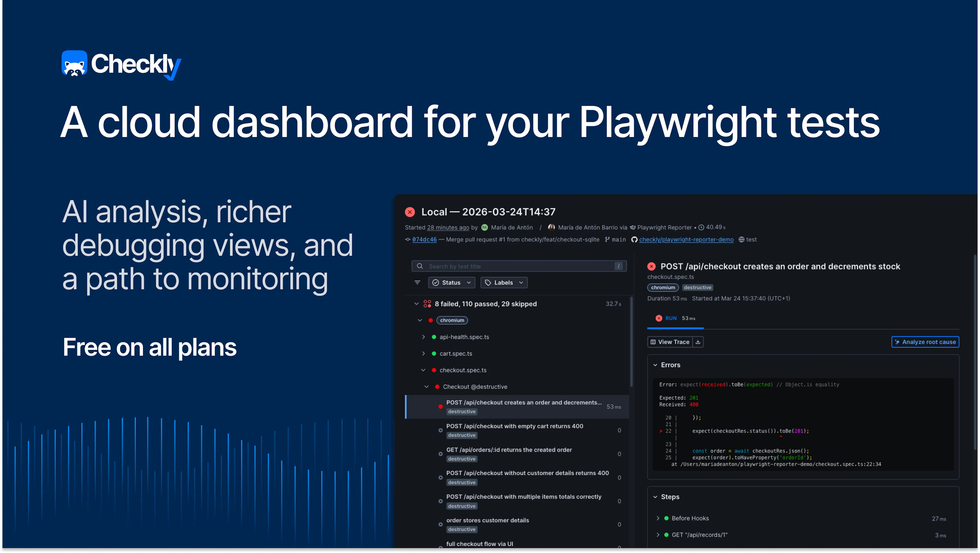Collapse the Errors section
This screenshot has width=980, height=553.
[x=655, y=365]
